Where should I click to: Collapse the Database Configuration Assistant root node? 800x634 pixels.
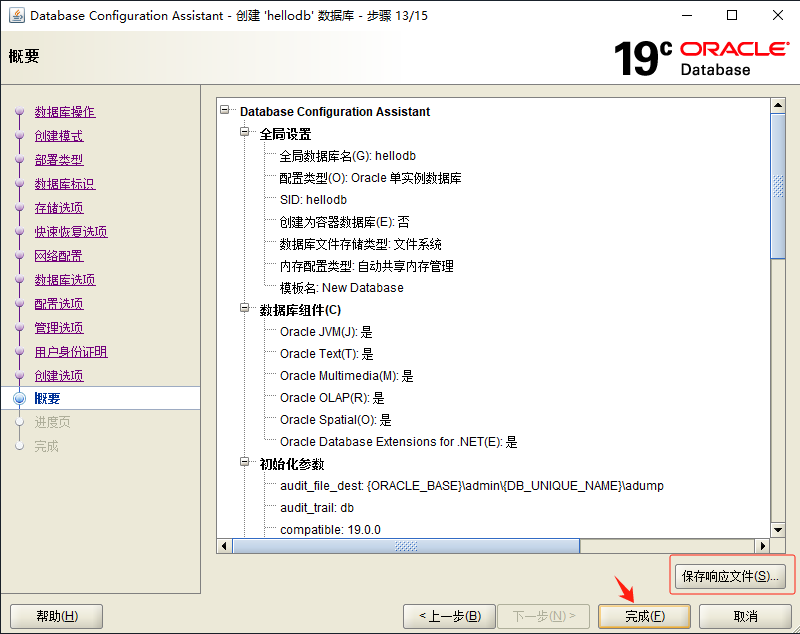point(224,110)
